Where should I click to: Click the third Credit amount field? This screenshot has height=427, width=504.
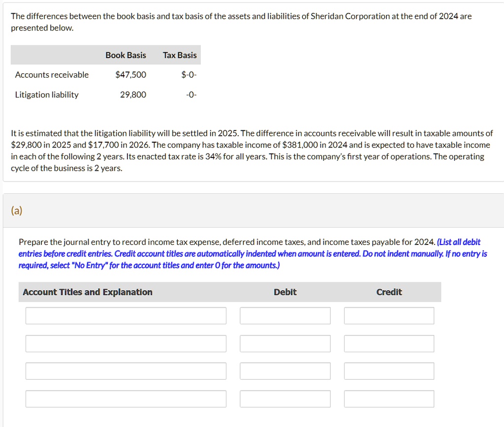click(389, 371)
